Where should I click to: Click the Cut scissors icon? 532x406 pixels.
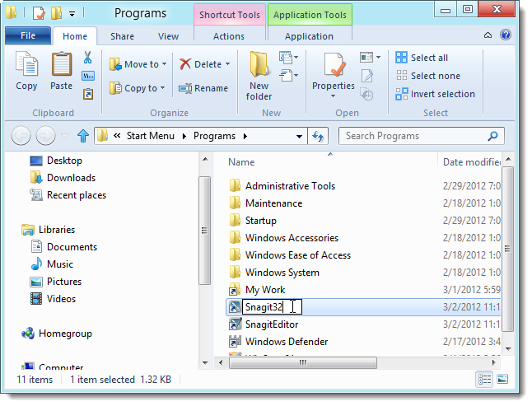click(x=88, y=58)
